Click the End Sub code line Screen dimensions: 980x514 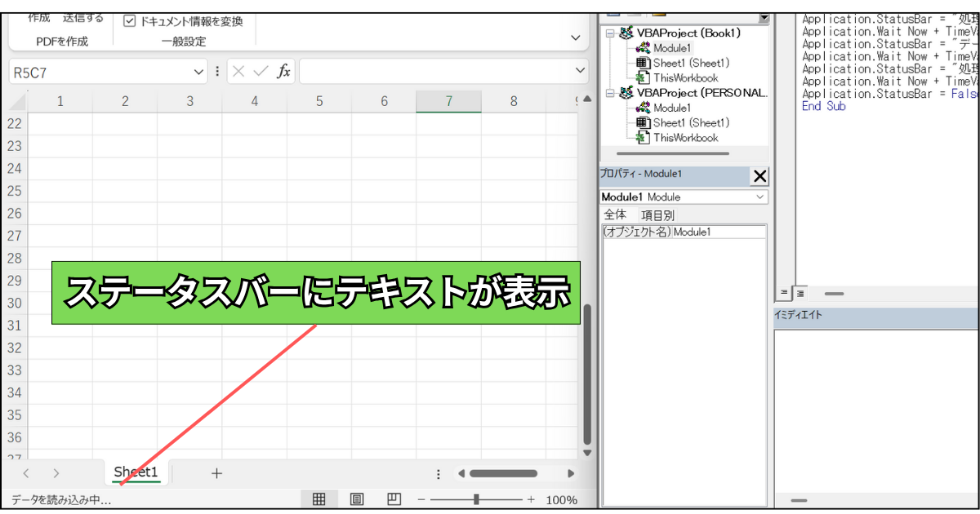(824, 106)
